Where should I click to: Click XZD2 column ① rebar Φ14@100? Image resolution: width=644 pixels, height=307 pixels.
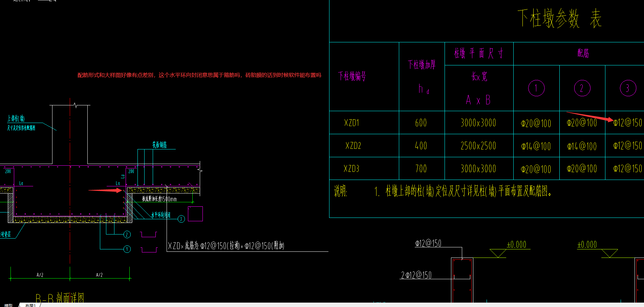pos(536,146)
